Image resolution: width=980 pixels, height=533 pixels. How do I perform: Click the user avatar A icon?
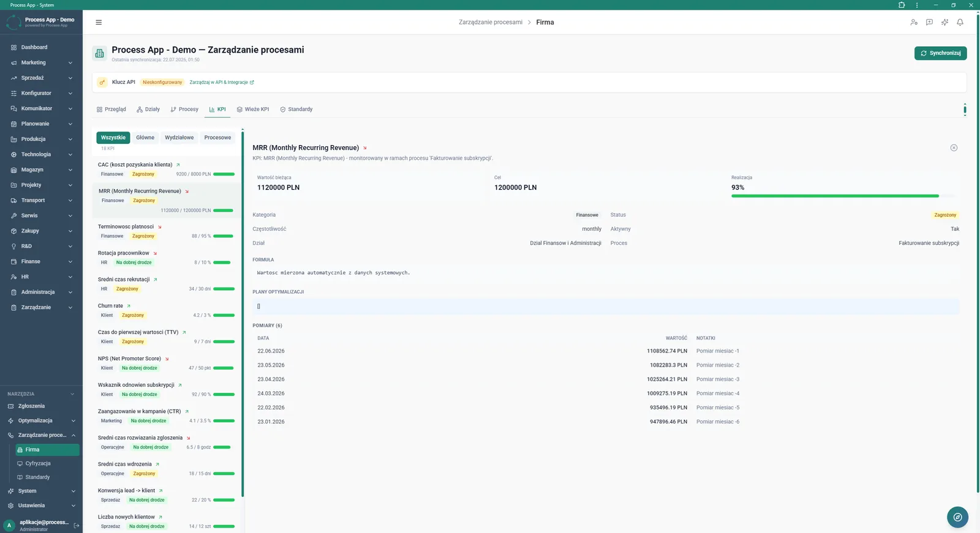(9, 525)
